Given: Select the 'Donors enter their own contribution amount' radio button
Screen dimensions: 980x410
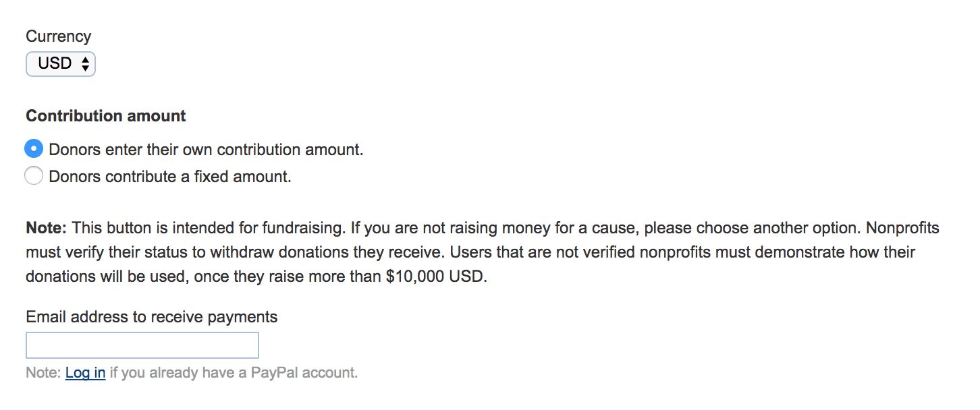Looking at the screenshot, I should [x=34, y=149].
